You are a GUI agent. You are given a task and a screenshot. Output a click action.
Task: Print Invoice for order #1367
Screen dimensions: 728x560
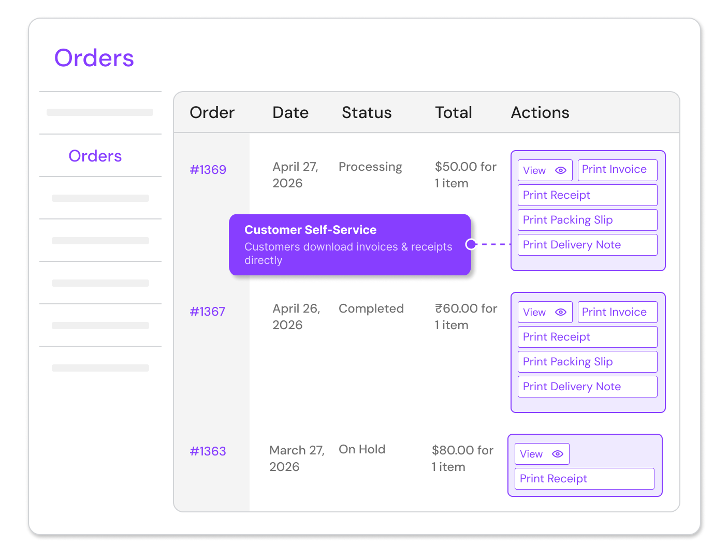(617, 312)
